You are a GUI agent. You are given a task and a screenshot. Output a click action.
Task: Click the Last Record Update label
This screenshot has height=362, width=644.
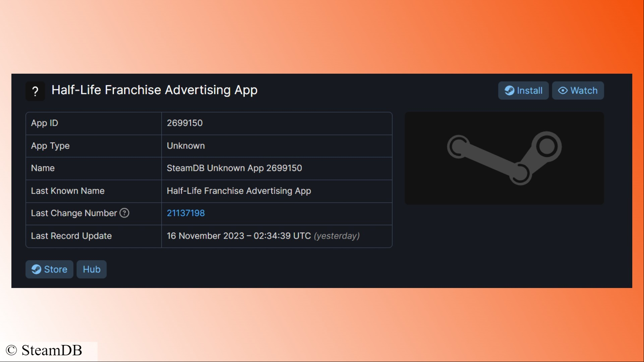(x=71, y=236)
